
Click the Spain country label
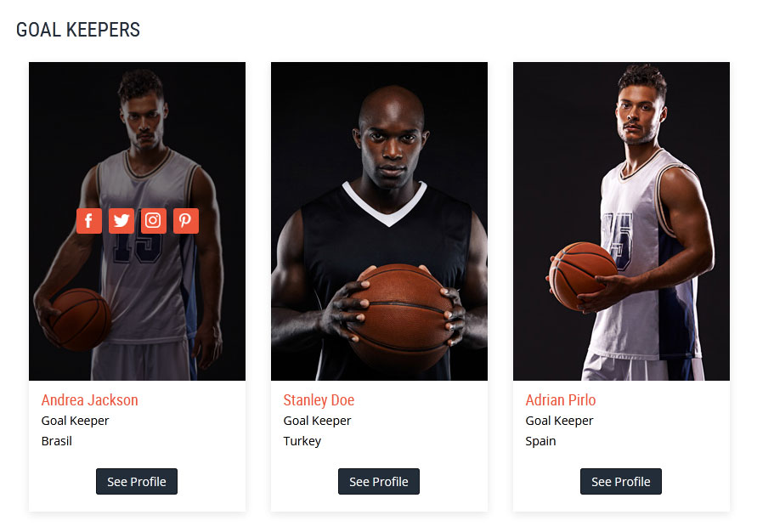tap(540, 441)
